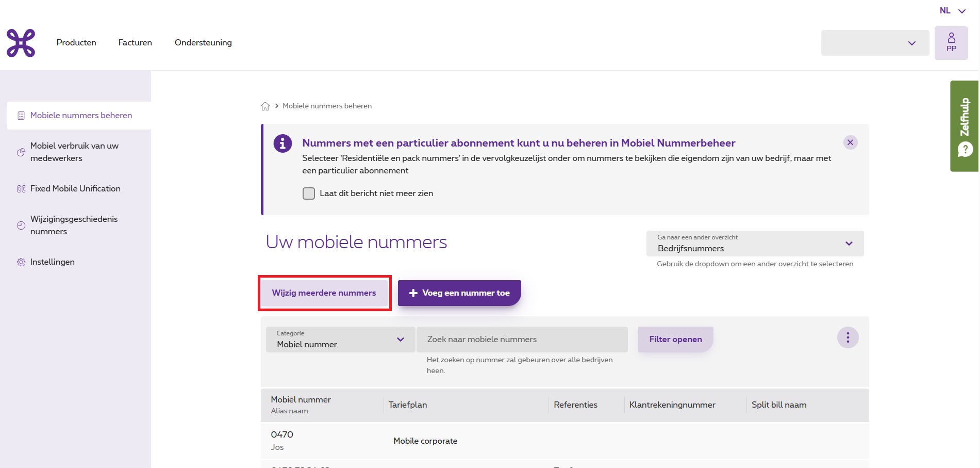This screenshot has width=980, height=468.
Task: Click the Filter openen button
Action: pos(675,340)
